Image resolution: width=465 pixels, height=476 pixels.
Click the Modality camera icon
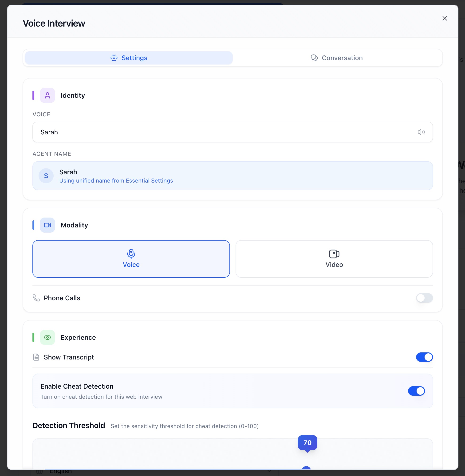(47, 225)
